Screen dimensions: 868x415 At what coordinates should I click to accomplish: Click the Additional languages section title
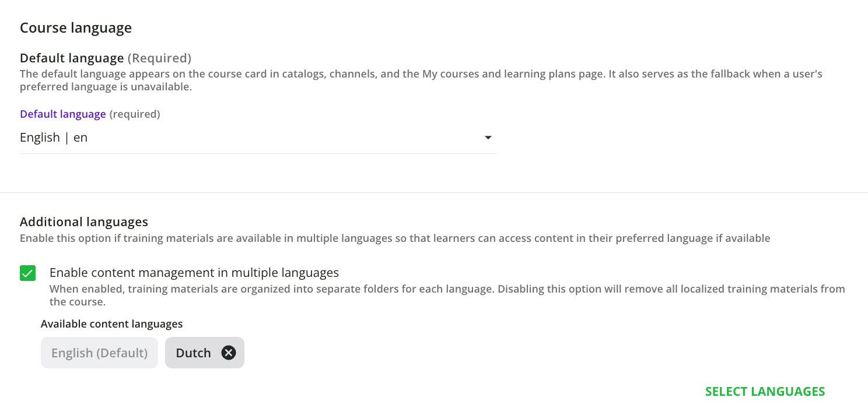point(84,221)
